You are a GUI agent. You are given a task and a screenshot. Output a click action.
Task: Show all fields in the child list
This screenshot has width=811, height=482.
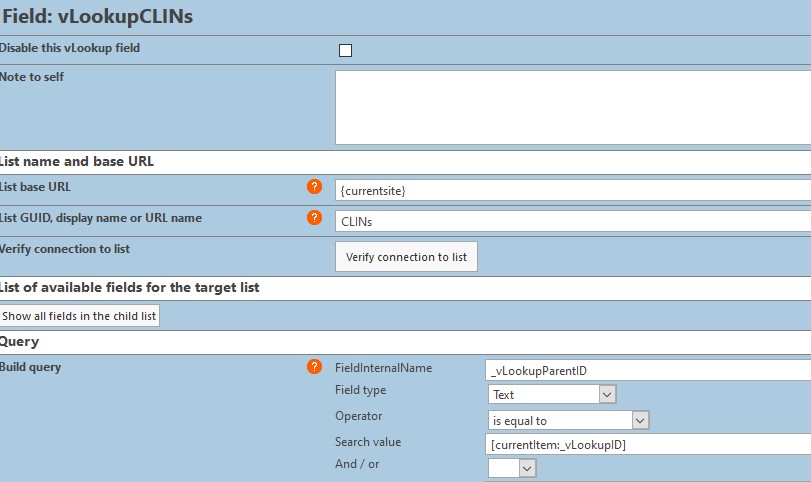pyautogui.click(x=79, y=316)
